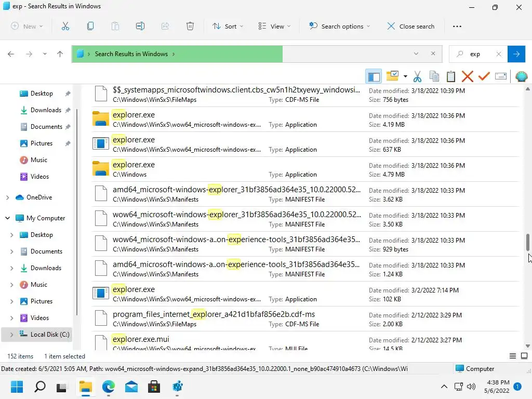Click the Copy icon in top toolbar
Viewport: 532px width, 399px height.
click(x=90, y=26)
